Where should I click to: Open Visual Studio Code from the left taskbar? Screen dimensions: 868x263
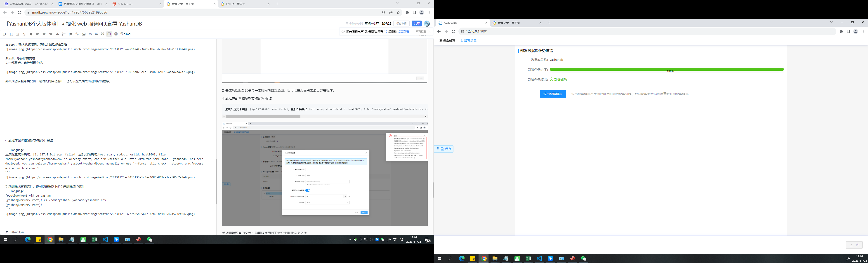click(x=106, y=240)
